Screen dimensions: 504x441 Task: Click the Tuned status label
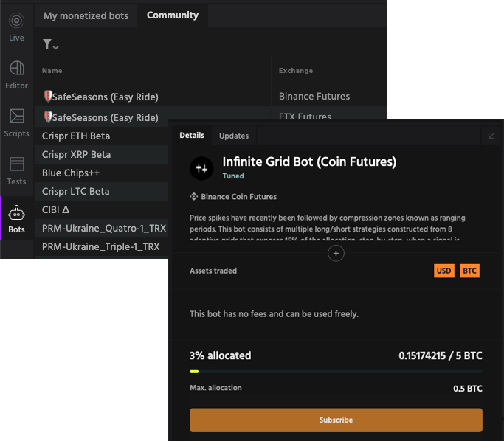233,176
